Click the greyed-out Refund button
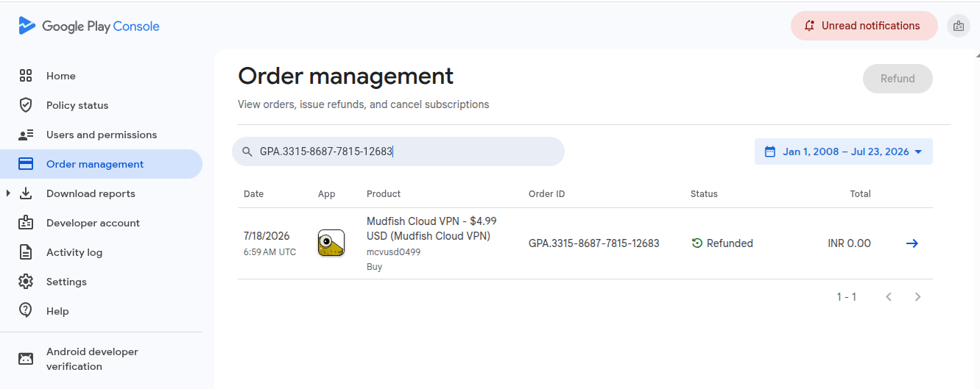The image size is (980, 389). coord(898,79)
